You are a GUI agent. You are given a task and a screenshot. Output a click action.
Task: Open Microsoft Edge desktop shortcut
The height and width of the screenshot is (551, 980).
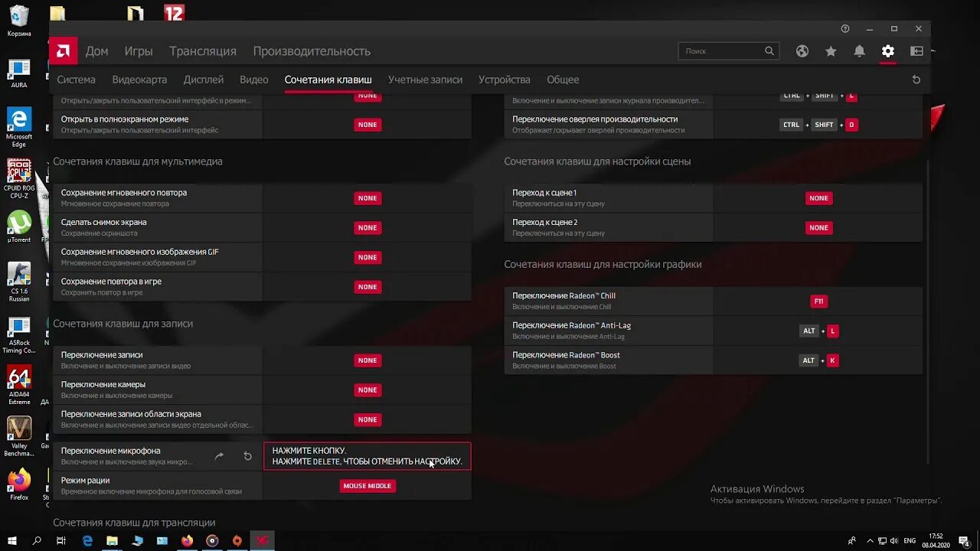(x=19, y=127)
